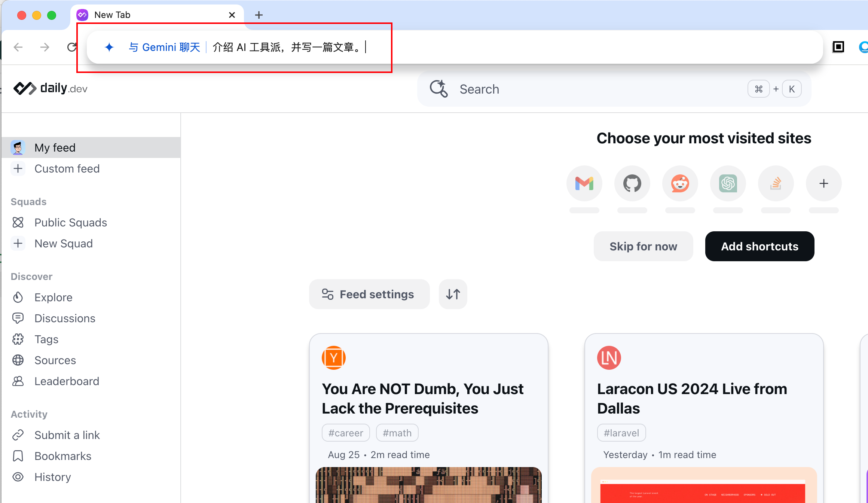
Task: Click the 'Discover' section label
Action: click(x=31, y=277)
